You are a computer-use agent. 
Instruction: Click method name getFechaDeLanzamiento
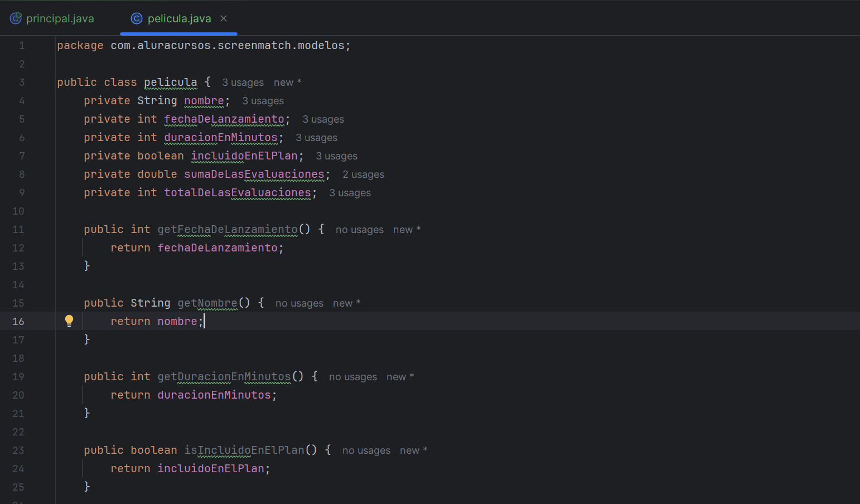pos(228,229)
